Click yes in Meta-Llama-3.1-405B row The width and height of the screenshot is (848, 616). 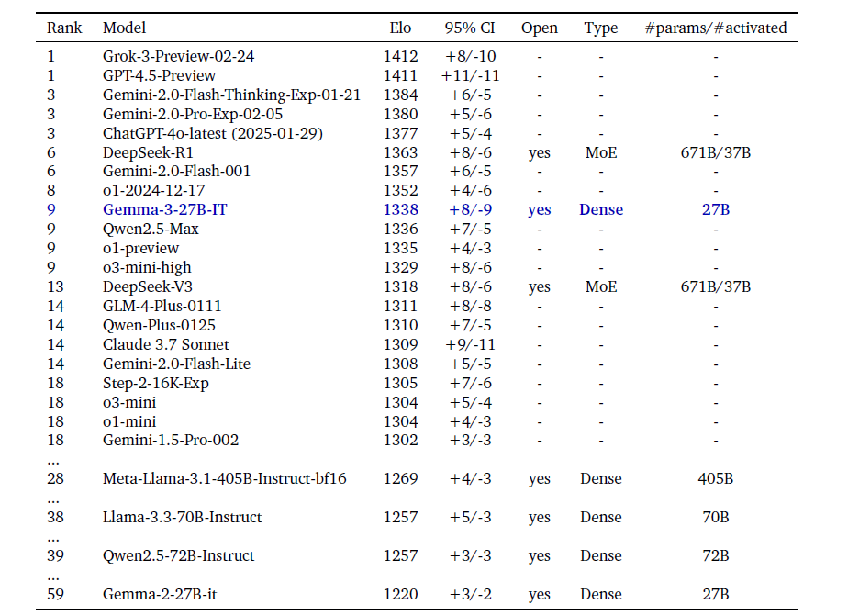point(540,480)
